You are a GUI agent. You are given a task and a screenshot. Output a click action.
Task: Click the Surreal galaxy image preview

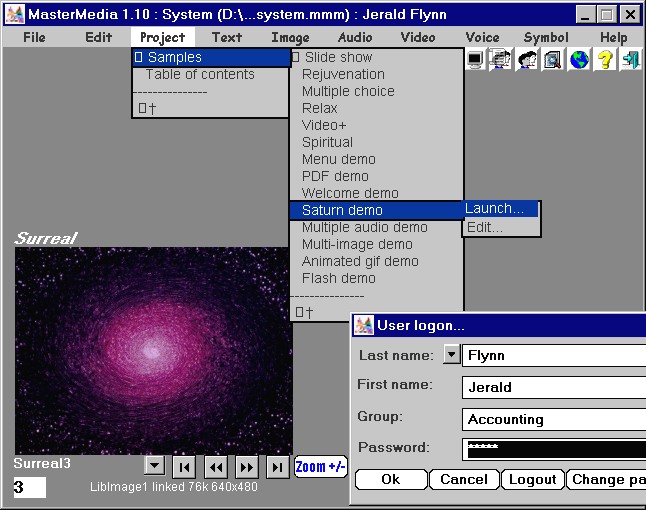[x=154, y=351]
